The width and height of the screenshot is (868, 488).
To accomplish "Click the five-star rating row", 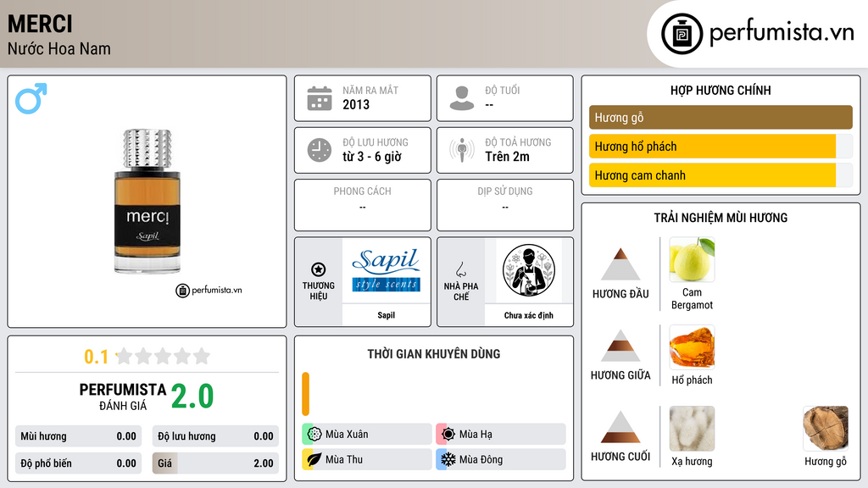I will tap(164, 357).
